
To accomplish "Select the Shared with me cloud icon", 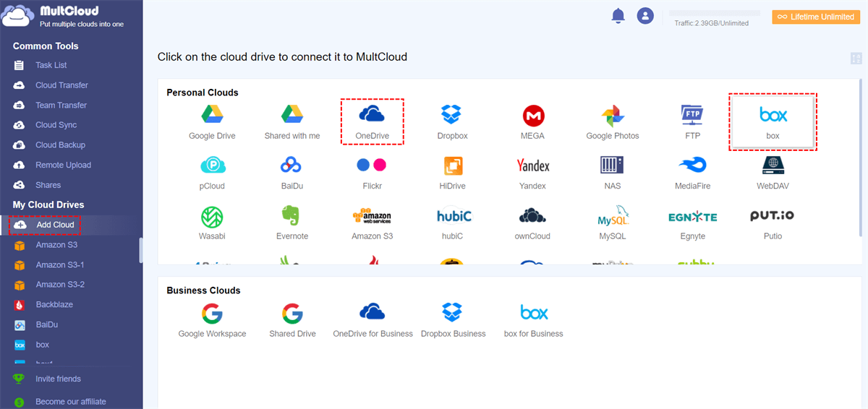I will point(292,121).
